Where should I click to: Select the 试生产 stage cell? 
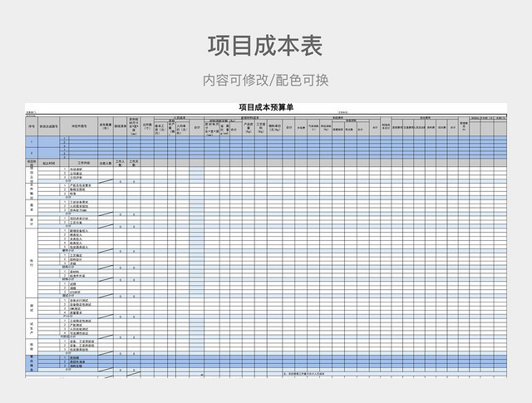coord(32,328)
